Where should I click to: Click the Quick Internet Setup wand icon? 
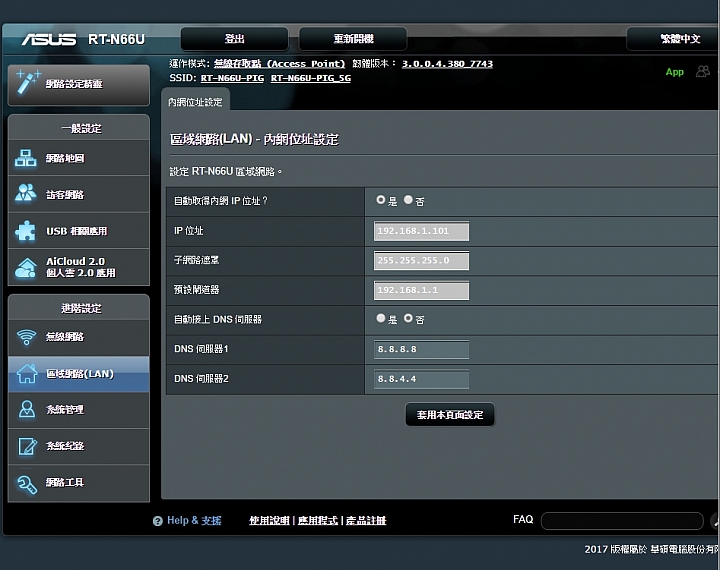(x=28, y=82)
